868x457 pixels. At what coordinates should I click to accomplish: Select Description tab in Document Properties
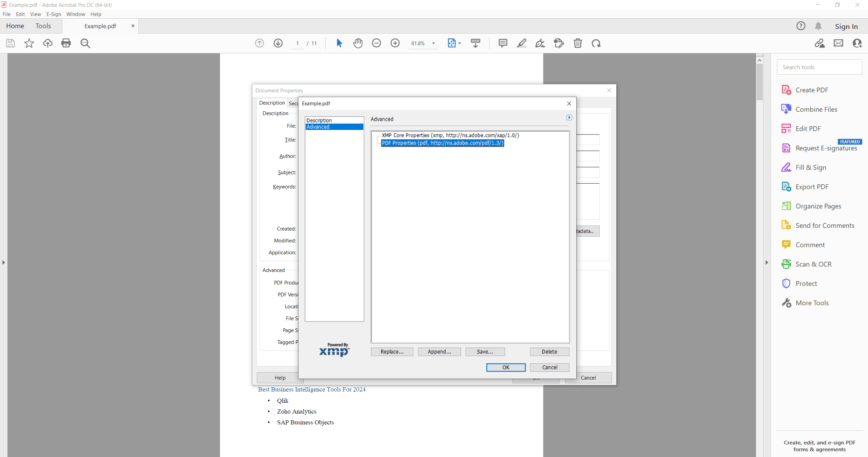click(x=272, y=103)
